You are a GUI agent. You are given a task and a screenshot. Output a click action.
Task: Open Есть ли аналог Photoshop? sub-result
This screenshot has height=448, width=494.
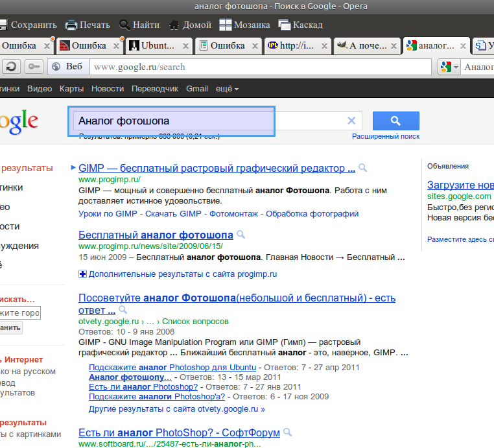click(143, 387)
